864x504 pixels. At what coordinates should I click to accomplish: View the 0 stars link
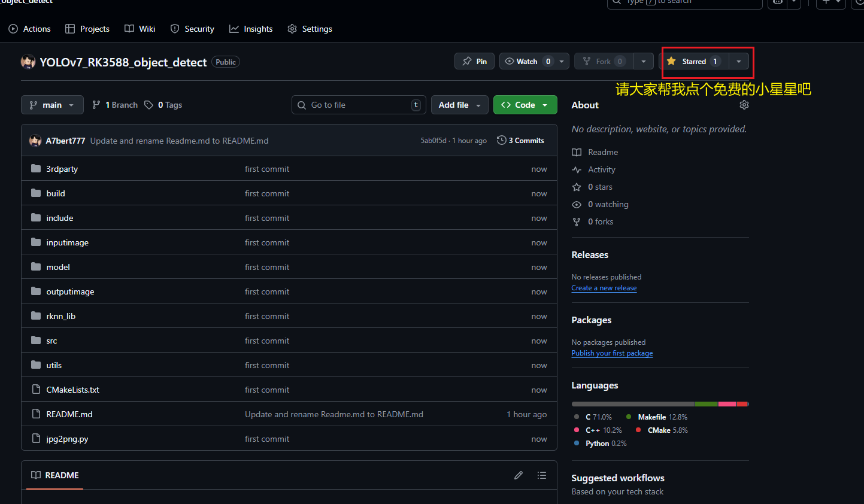coord(592,187)
